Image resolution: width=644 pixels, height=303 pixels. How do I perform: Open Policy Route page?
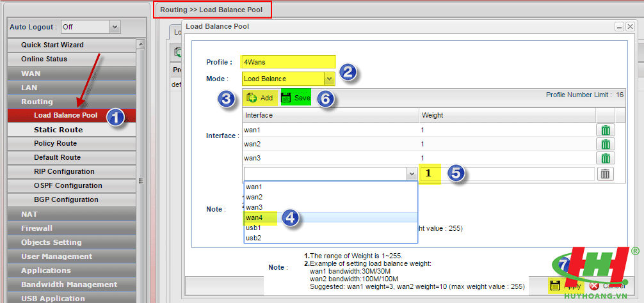[x=72, y=143]
